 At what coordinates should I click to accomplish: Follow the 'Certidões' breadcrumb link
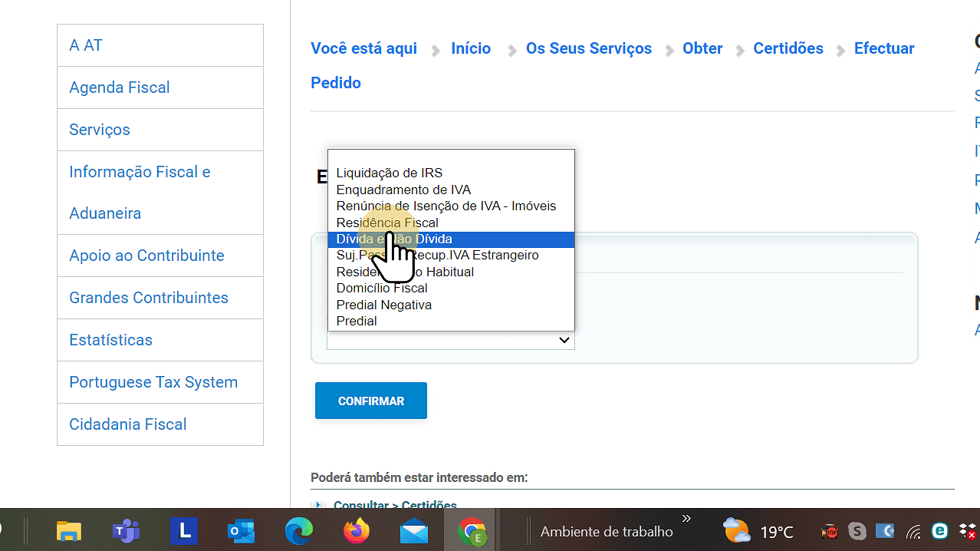(788, 48)
